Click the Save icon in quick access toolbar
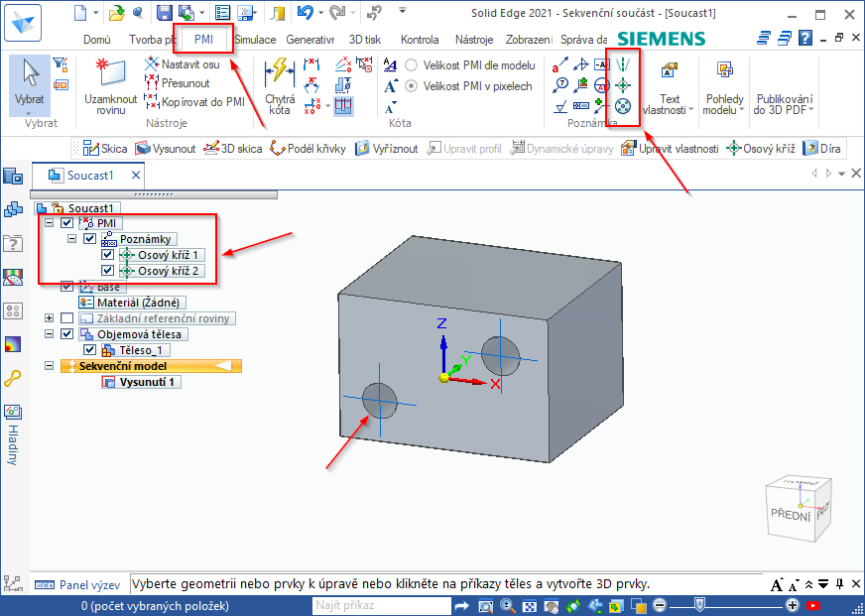This screenshot has height=616, width=865. click(165, 13)
